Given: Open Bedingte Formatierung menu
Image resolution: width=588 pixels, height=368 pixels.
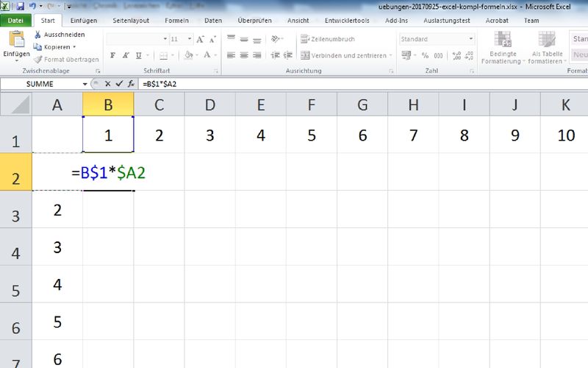Looking at the screenshot, I should click(x=503, y=47).
